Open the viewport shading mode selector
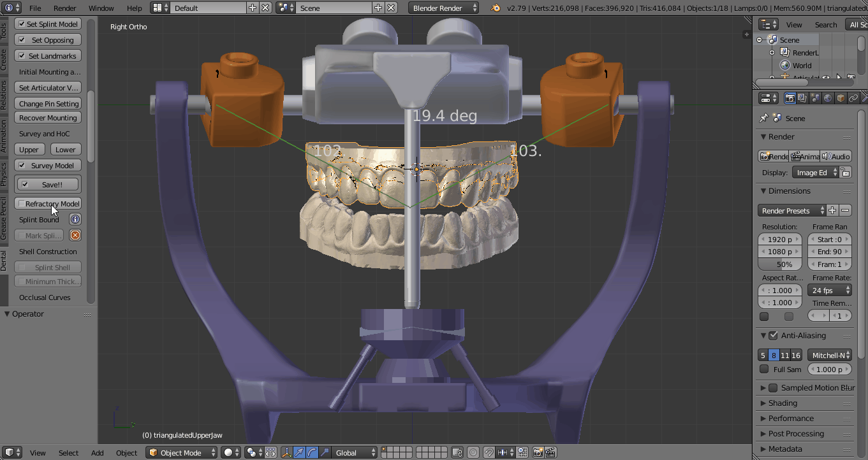Screen dimensions: 868x460 coord(231,452)
